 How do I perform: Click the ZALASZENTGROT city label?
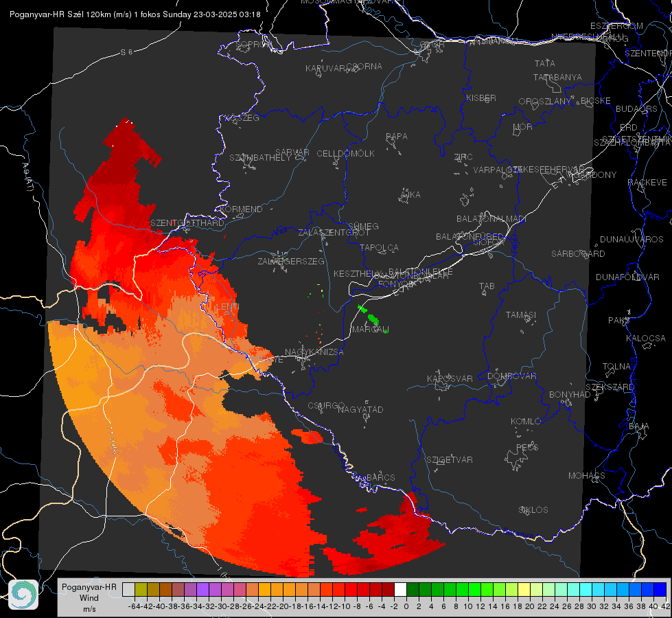(x=334, y=233)
